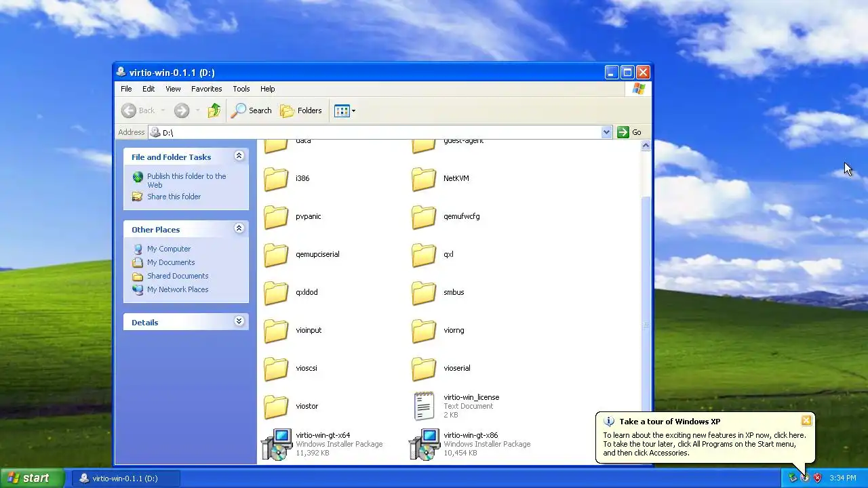
Task: Open the NetKVM folder icon
Action: pos(424,179)
